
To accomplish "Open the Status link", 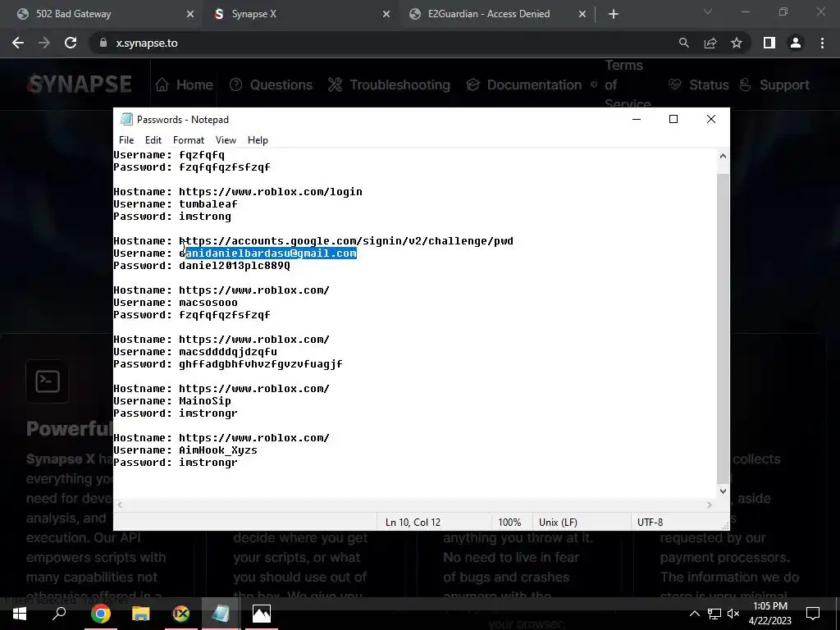I will pyautogui.click(x=699, y=84).
